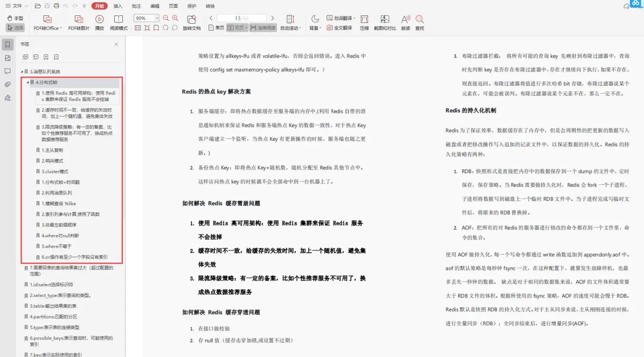The width and height of the screenshot is (644, 357).
Task: Go to the previous page arrow
Action: (211, 18)
